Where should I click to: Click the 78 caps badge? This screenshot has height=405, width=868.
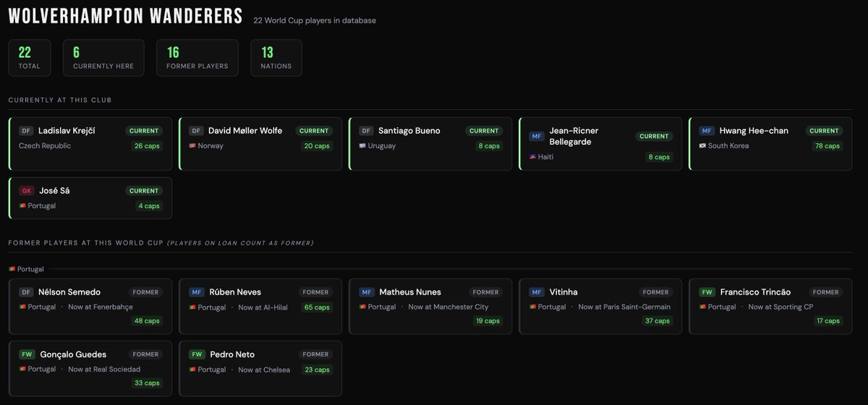(x=827, y=145)
